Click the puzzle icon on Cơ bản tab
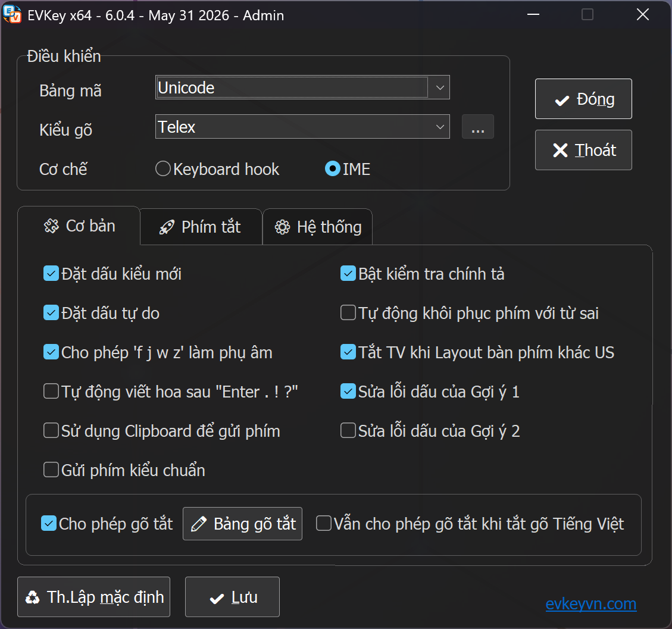This screenshot has height=629, width=672. point(51,226)
